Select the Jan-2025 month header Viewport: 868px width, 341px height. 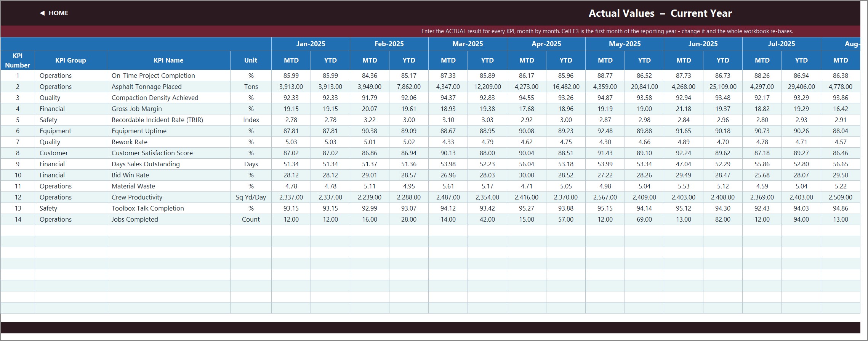click(x=311, y=44)
